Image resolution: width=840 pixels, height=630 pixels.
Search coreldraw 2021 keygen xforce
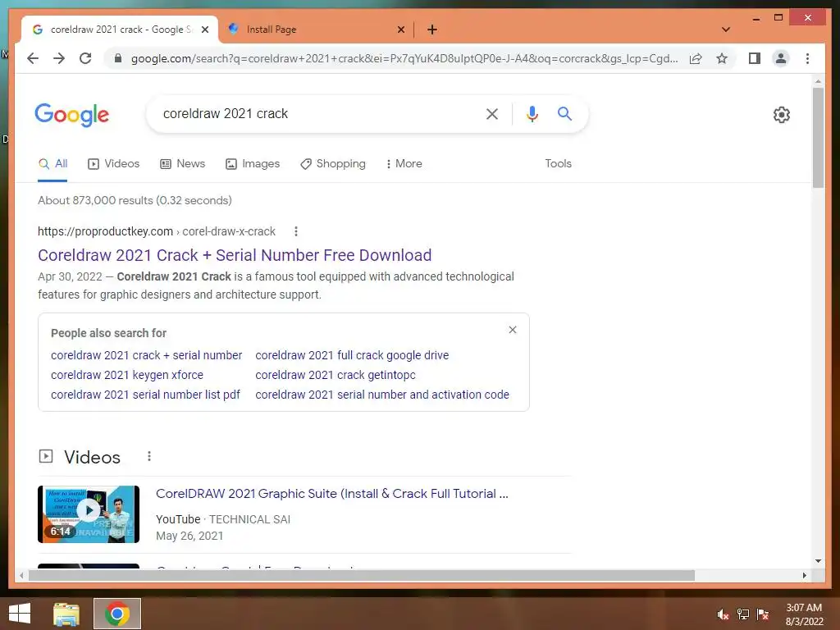coord(127,375)
